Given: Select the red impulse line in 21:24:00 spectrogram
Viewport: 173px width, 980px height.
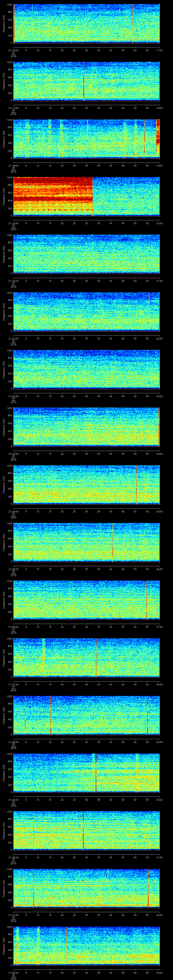Looking at the screenshot, I should (136, 484).
